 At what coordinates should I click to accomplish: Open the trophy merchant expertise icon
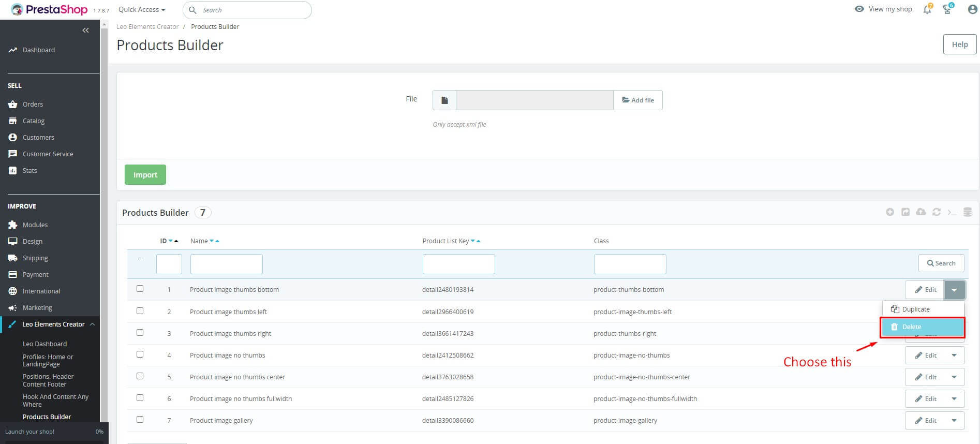click(947, 9)
